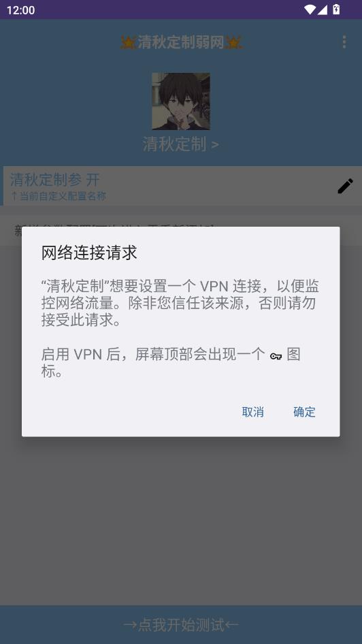The height and width of the screenshot is (644, 362).
Task: Click the VPN key icon in dialog
Action: 276,356
